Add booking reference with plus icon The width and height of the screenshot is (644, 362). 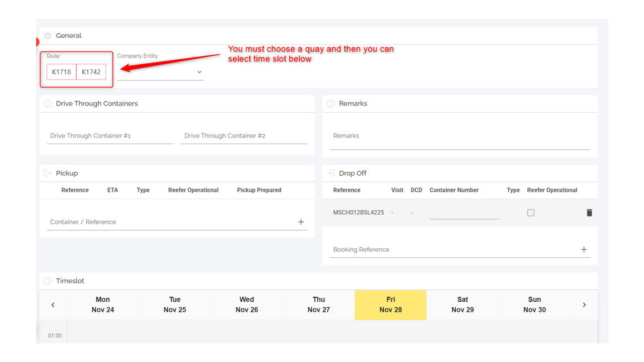point(584,249)
